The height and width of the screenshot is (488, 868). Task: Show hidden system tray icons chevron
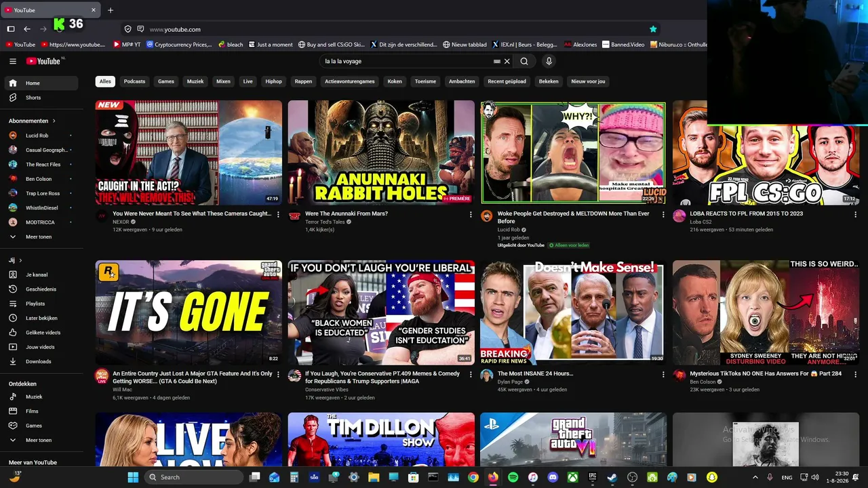[755, 477]
